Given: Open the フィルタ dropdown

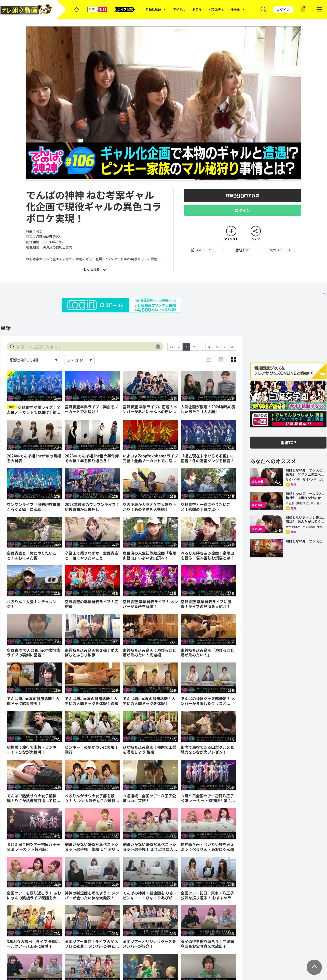Looking at the screenshot, I should pyautogui.click(x=79, y=360).
